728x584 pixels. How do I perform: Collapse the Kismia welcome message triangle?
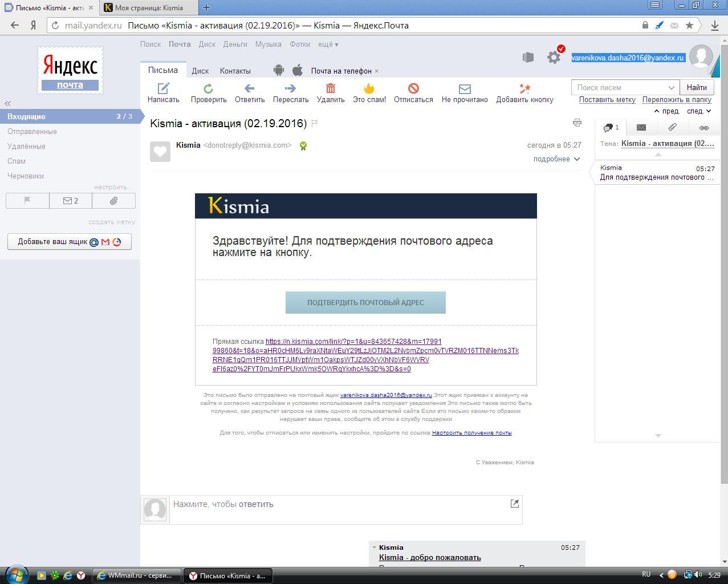[x=375, y=547]
